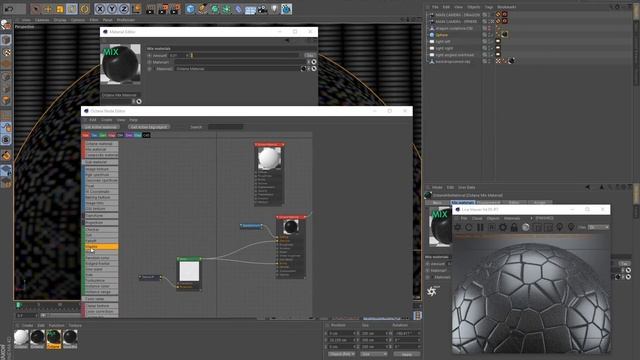Click the green timeline playhead marker
This screenshot has width=640, height=360.
point(18,305)
